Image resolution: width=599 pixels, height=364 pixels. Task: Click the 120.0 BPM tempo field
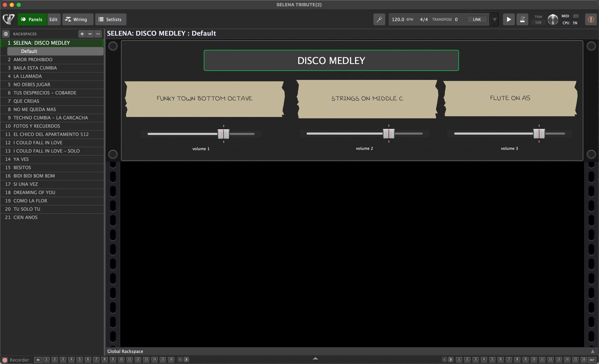pyautogui.click(x=402, y=19)
